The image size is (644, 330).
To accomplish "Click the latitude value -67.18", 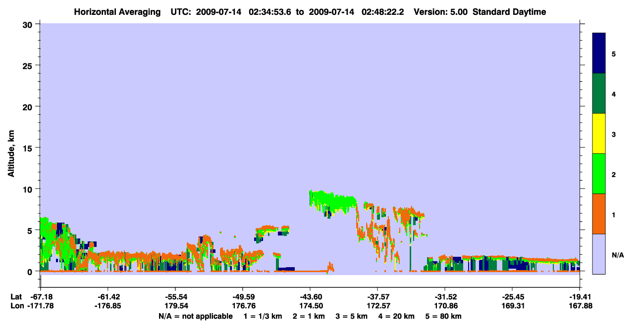I will click(41, 297).
